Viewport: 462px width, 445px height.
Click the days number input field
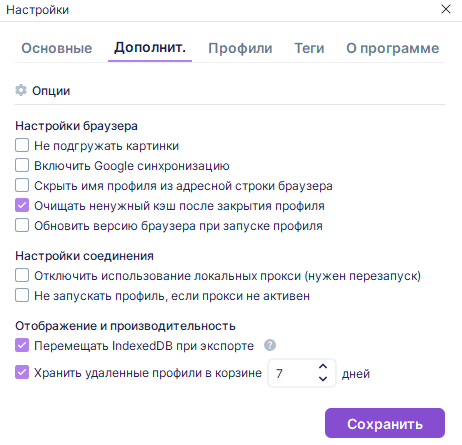pyautogui.click(x=302, y=373)
